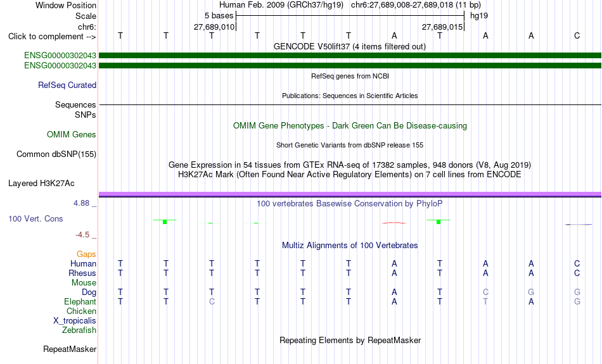
Task: Click the 'Click to complement -->' label
Action: pos(52,37)
